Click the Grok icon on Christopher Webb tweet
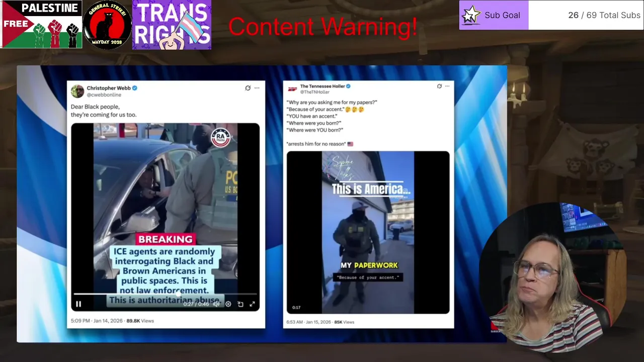 point(248,88)
